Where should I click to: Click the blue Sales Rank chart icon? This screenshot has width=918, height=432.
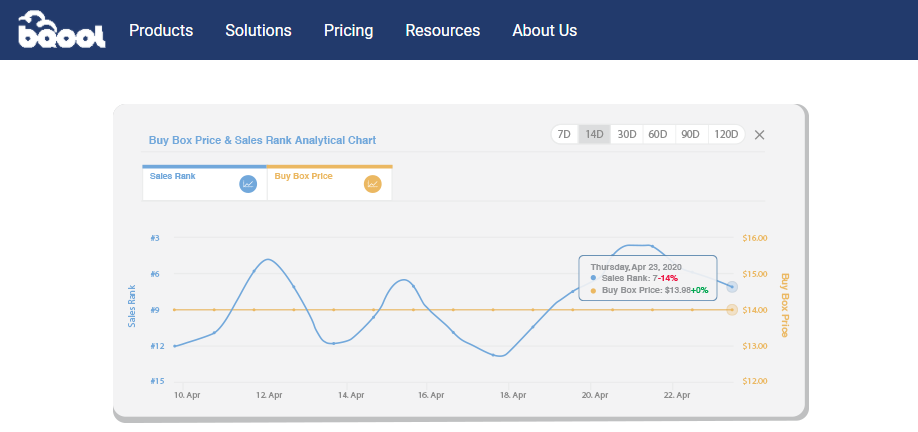249,184
